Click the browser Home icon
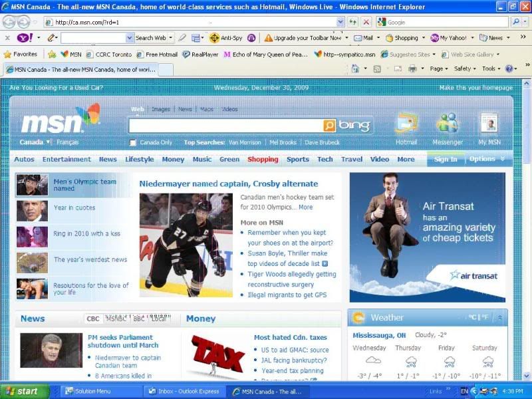 (x=355, y=68)
